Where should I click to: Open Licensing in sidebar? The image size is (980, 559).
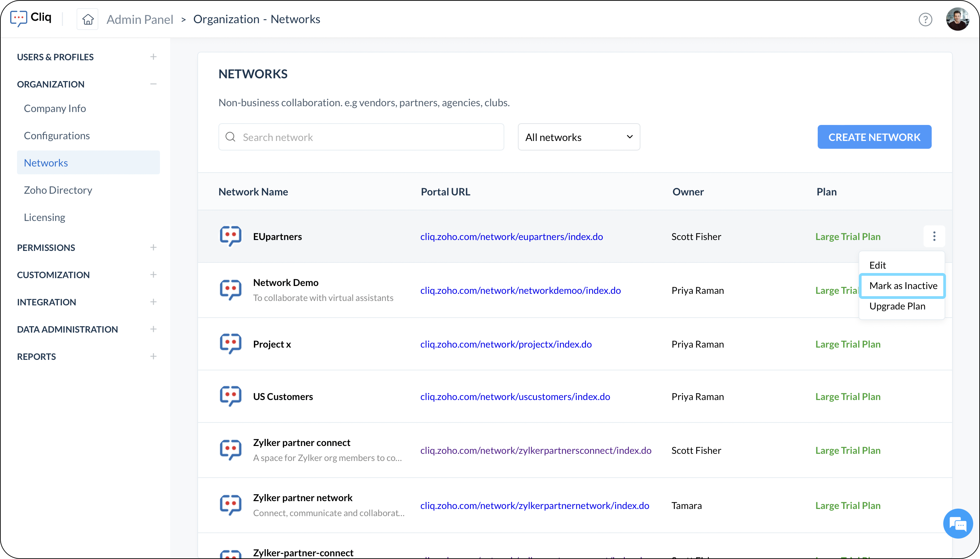pyautogui.click(x=45, y=217)
